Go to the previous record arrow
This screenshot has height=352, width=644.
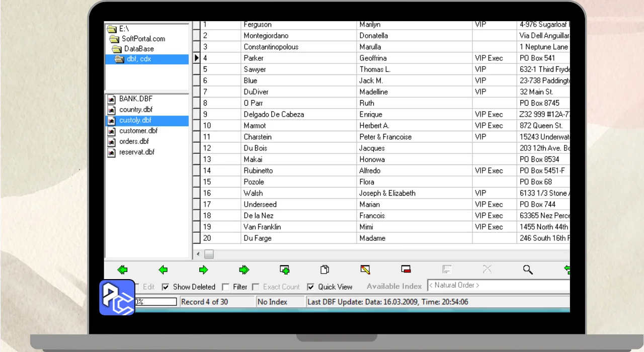point(163,270)
